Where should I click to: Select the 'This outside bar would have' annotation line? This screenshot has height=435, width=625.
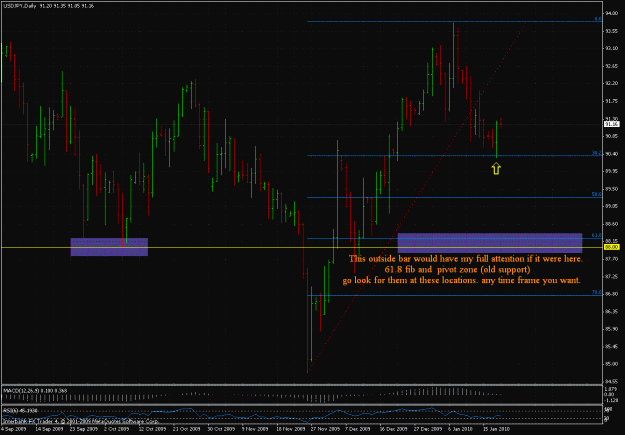coord(466,259)
